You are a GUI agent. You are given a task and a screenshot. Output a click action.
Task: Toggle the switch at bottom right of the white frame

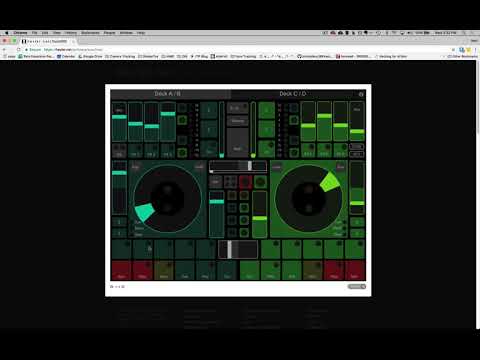[x=357, y=286]
